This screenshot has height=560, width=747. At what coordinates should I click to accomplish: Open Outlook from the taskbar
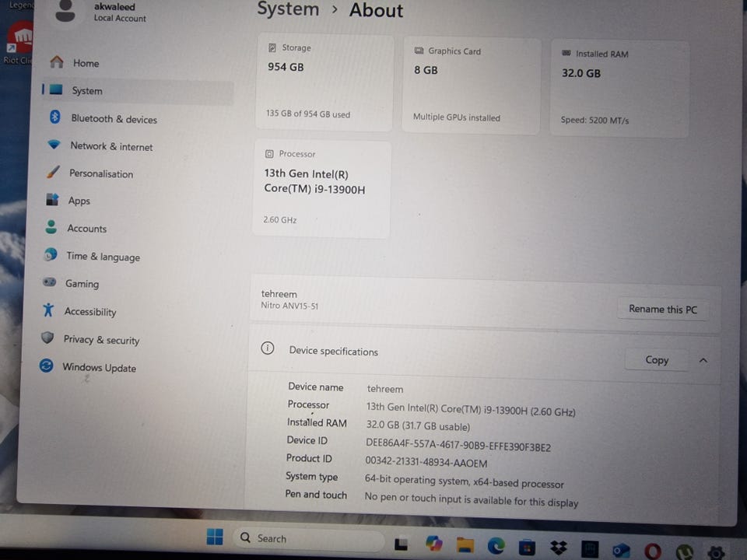[x=621, y=551]
